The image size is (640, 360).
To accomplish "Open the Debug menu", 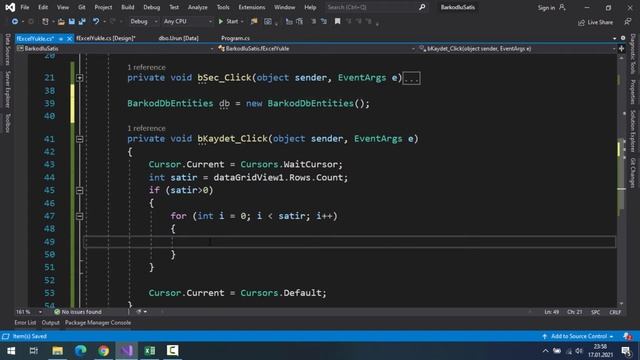I will coord(152,7).
